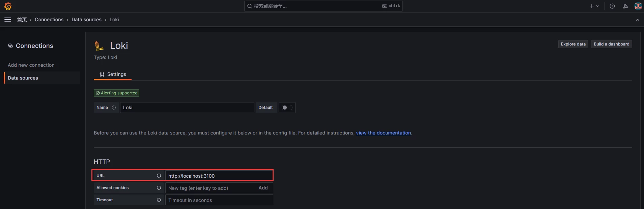Image resolution: width=644 pixels, height=209 pixels.
Task: Collapse the top bar using chevron
Action: pyautogui.click(x=637, y=20)
